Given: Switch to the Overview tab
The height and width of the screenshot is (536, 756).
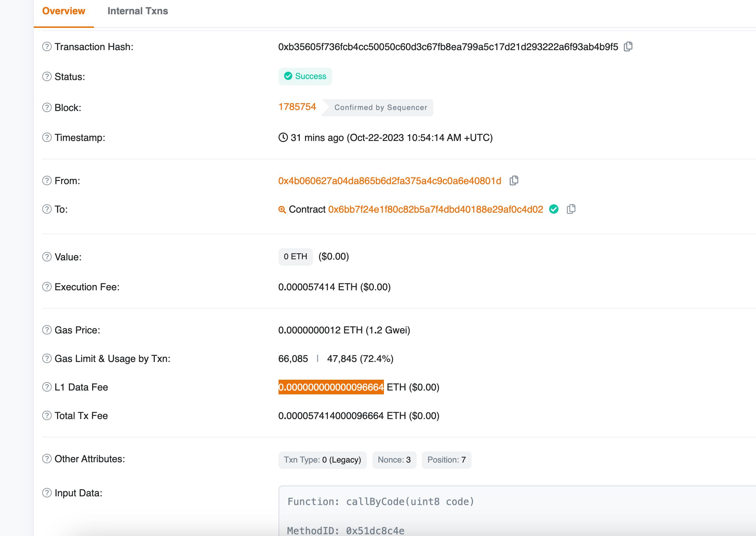Looking at the screenshot, I should pyautogui.click(x=64, y=11).
